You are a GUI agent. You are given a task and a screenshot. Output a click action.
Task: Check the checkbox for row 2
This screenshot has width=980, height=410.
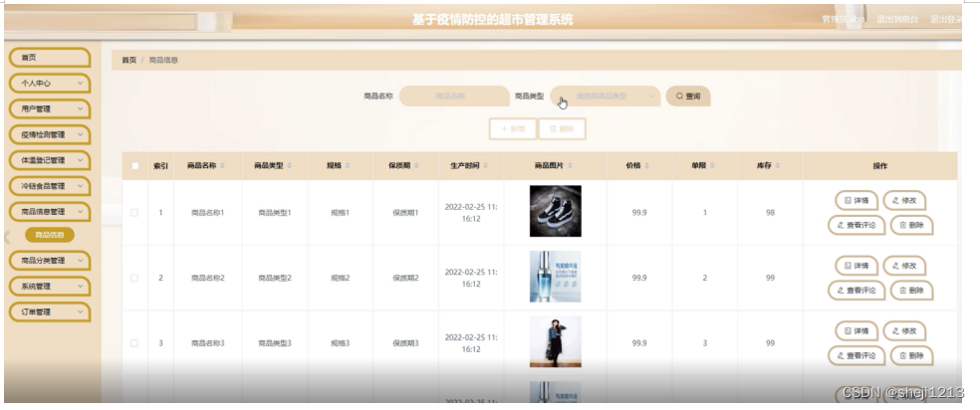pyautogui.click(x=134, y=278)
